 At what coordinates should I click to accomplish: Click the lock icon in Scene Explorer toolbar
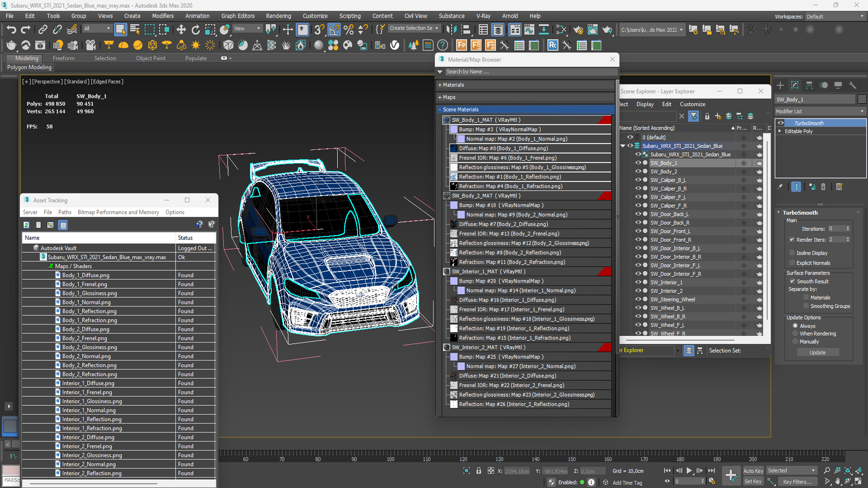click(x=707, y=116)
